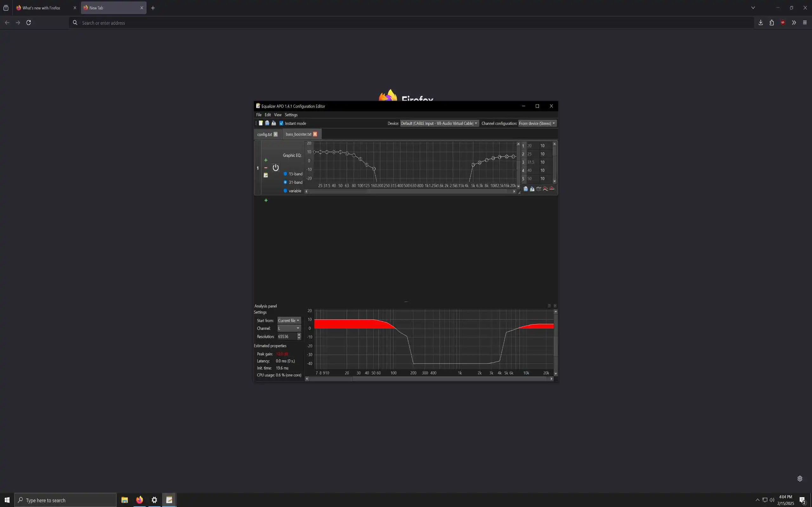
Task: Click the green plus below the filter row
Action: pyautogui.click(x=266, y=200)
